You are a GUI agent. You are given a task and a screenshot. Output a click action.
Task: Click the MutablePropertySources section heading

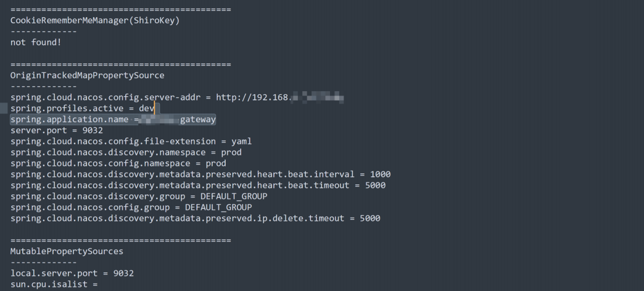67,252
